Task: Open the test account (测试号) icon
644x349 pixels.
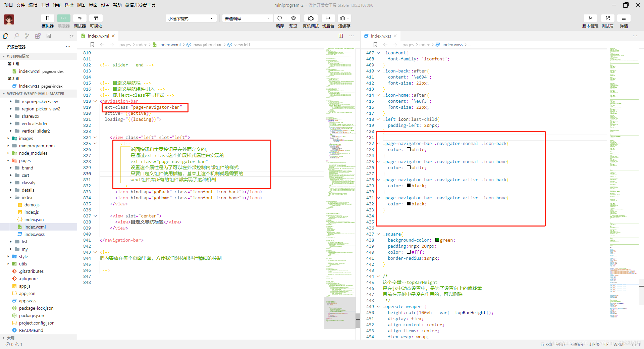Action: tap(608, 18)
